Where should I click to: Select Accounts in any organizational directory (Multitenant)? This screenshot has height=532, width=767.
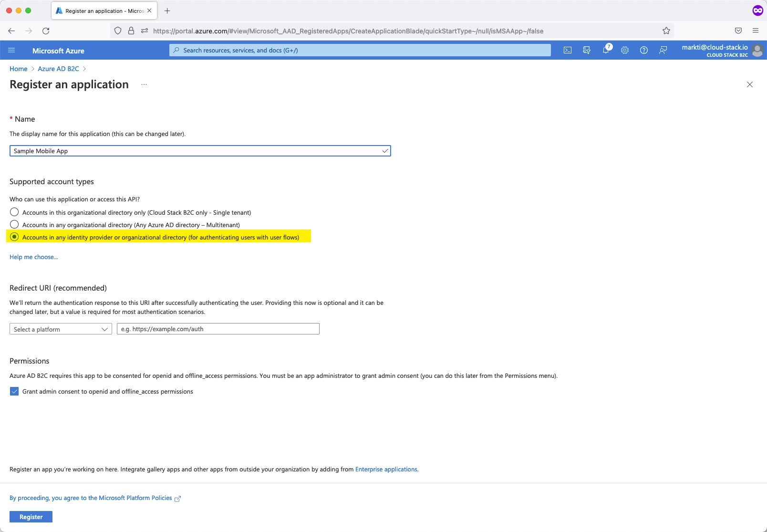(x=14, y=225)
